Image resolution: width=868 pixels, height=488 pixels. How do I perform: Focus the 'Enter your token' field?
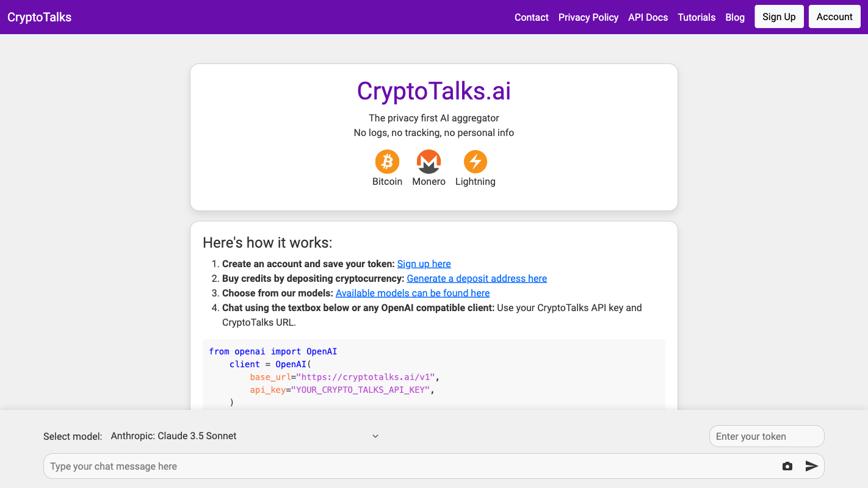pyautogui.click(x=767, y=436)
